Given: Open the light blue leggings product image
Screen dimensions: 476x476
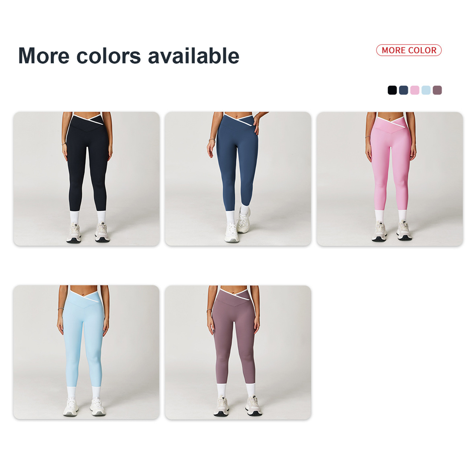Looking at the screenshot, I should [x=86, y=352].
